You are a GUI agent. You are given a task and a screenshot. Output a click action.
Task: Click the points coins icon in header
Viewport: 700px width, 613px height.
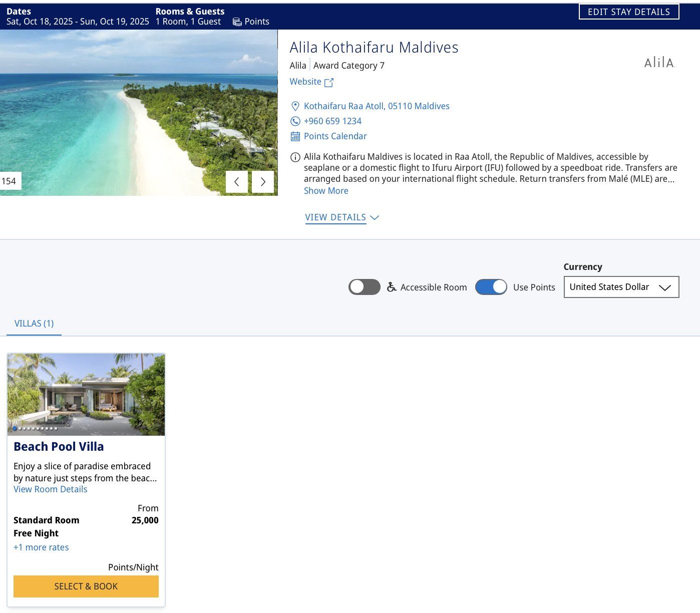click(237, 22)
